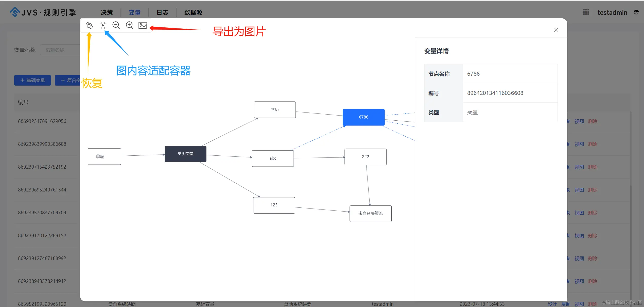Click fit content to container icon
This screenshot has width=644, height=307.
click(x=102, y=25)
